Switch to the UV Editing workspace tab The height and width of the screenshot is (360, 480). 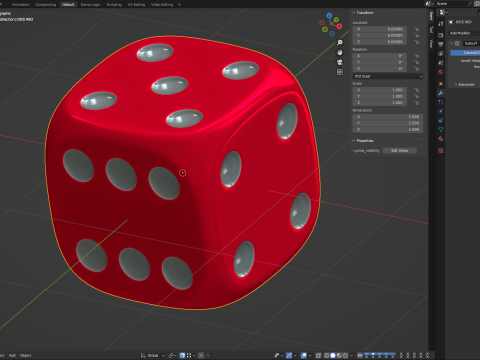136,4
